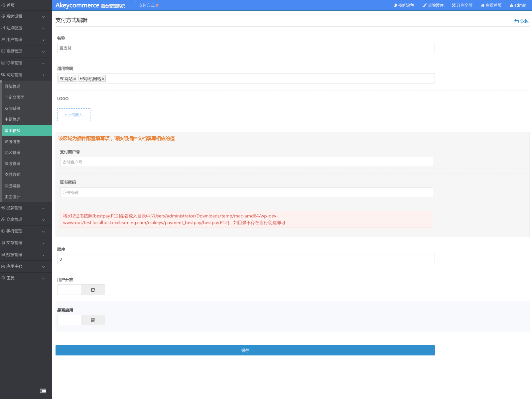The height and width of the screenshot is (399, 532).
Task: Click the night dark mode icon
Action: tap(395, 5)
